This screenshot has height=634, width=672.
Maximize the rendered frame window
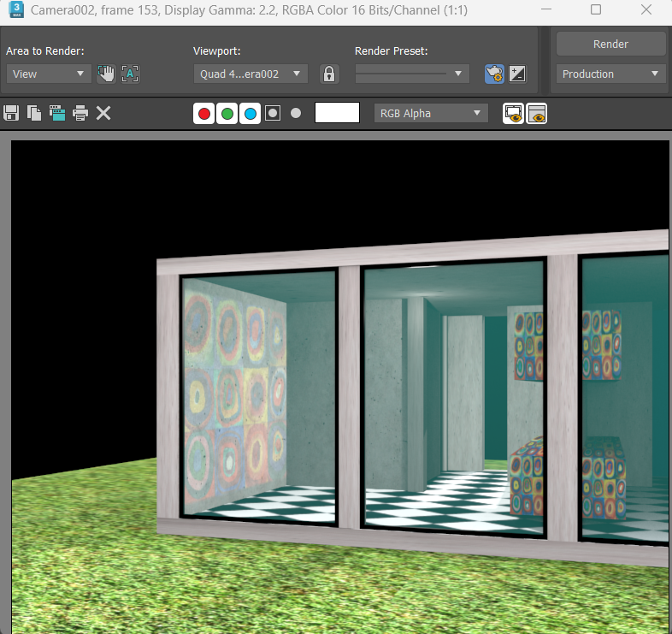(596, 9)
